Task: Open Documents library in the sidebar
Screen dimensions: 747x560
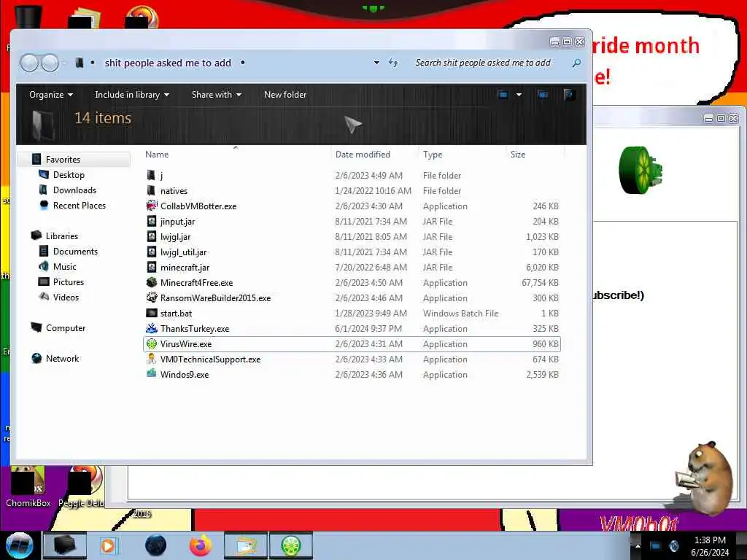Action: click(x=75, y=251)
